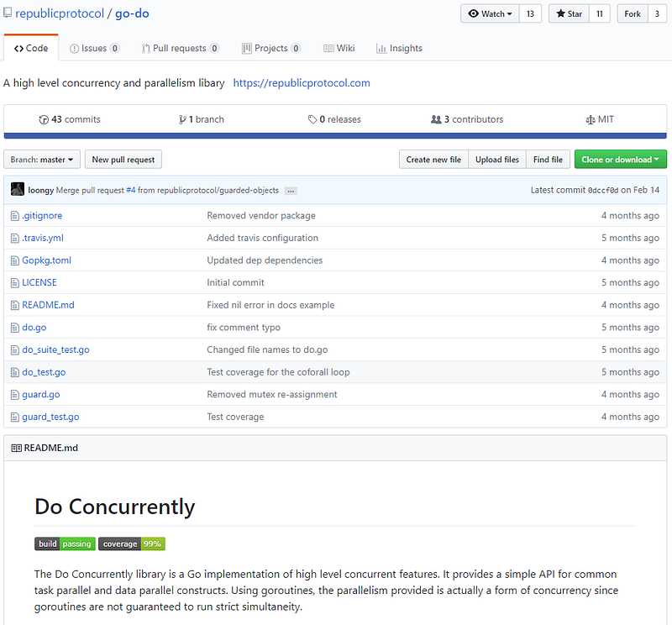Click the book icon in README.md header

[x=16, y=449]
